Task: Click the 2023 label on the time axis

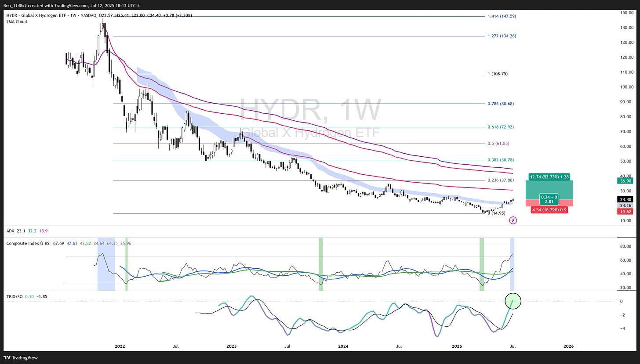Action: tap(232, 346)
